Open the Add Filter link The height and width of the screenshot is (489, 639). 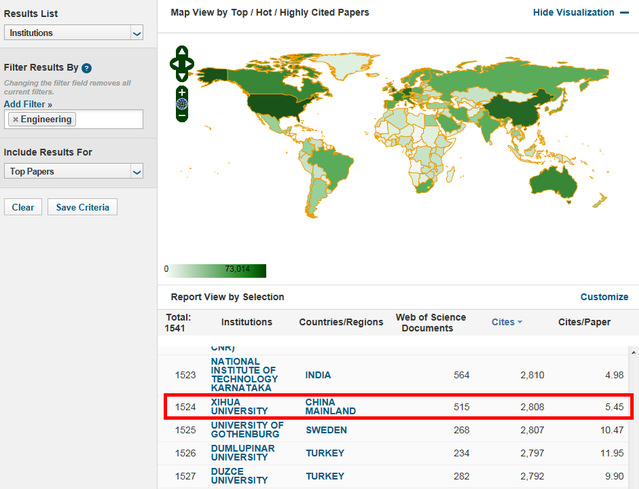28,104
